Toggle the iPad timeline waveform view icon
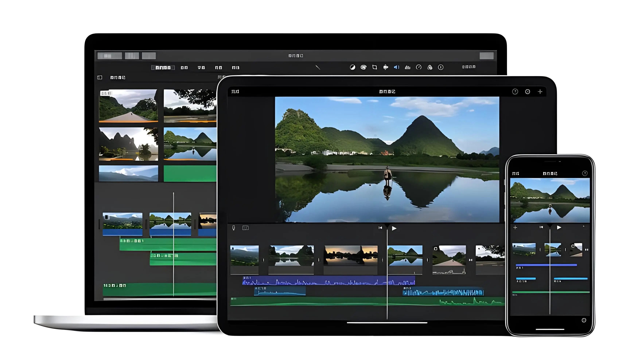Viewport: 630px width, 364px height. coord(246,228)
